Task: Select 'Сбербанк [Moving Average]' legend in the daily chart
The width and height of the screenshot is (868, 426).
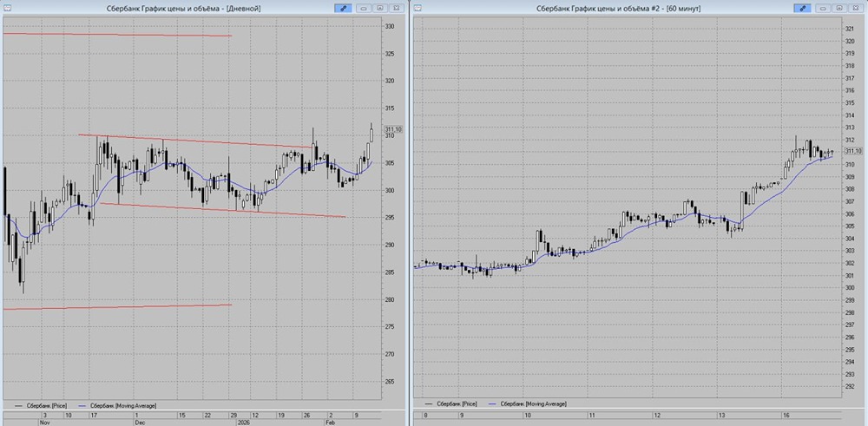Action: 122,405
